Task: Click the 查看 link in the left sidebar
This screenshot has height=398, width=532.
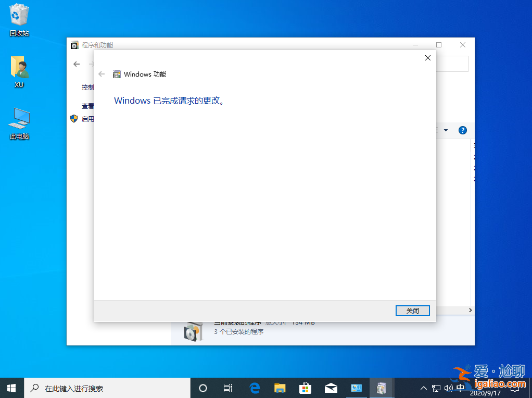Action: pos(88,106)
